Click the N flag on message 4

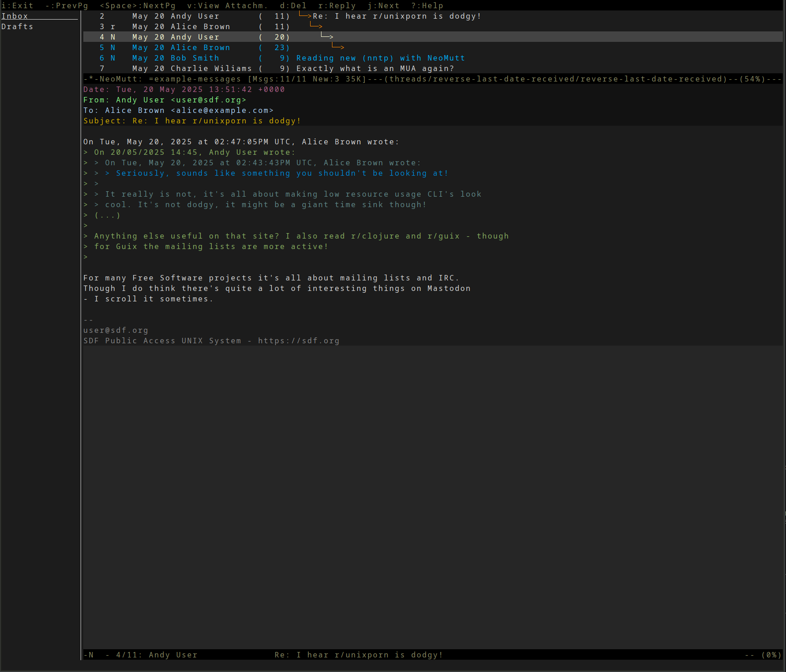coord(113,37)
